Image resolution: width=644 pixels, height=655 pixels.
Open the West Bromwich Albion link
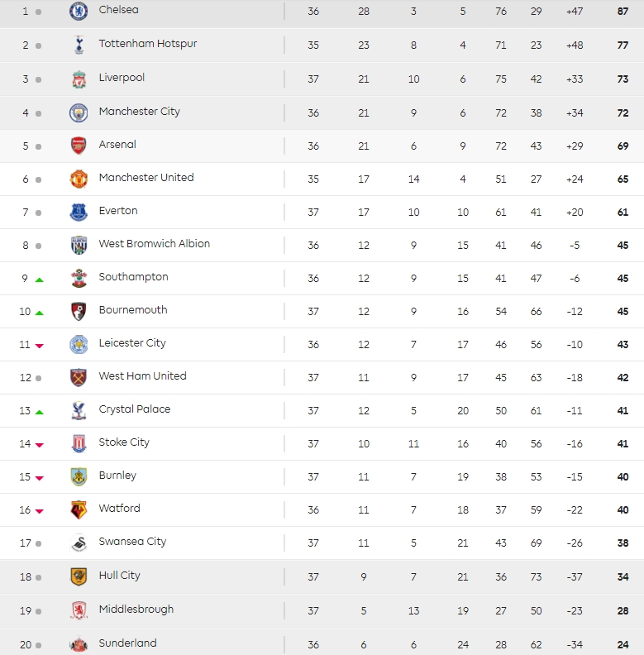[x=154, y=244]
